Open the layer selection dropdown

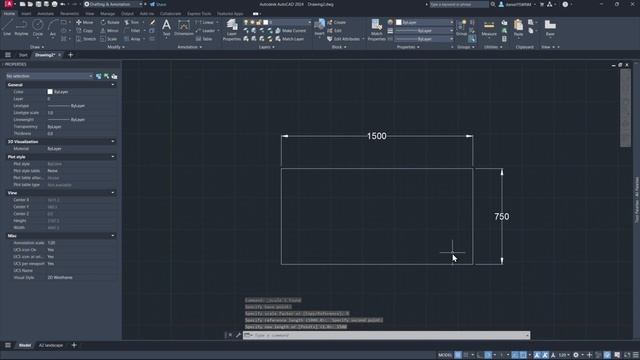click(x=277, y=22)
